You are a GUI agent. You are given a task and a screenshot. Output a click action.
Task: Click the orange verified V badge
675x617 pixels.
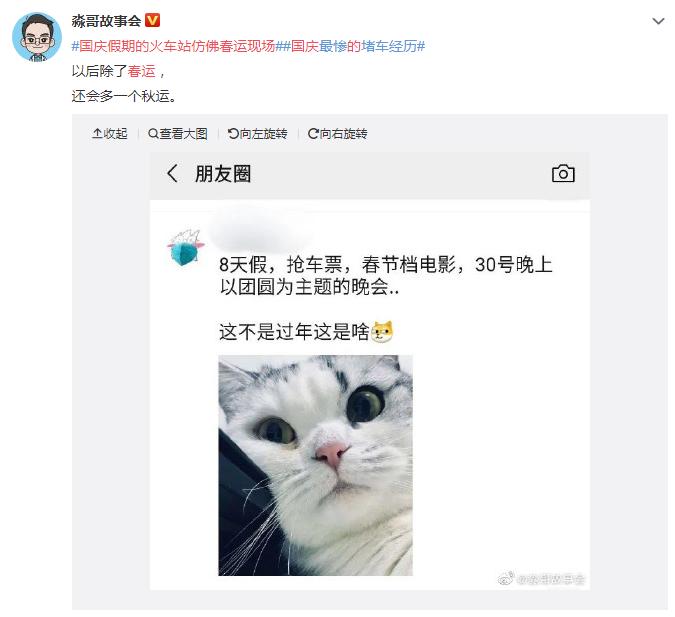pyautogui.click(x=152, y=20)
